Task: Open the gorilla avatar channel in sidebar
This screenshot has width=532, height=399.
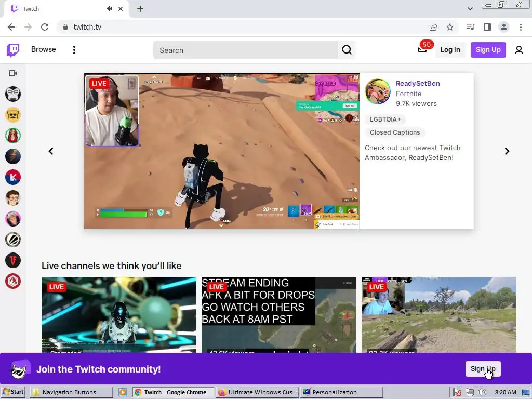Action: point(13,94)
